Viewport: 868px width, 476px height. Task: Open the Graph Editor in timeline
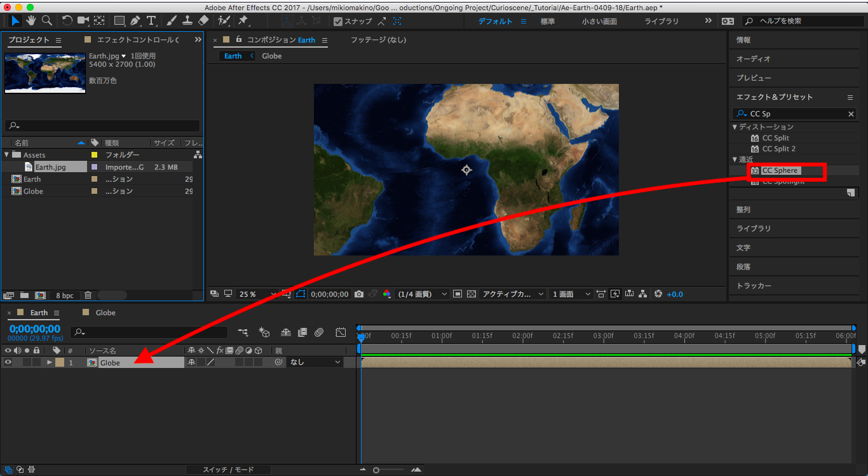click(x=341, y=332)
